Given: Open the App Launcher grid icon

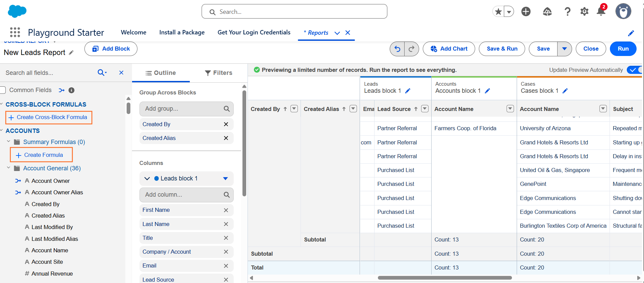Looking at the screenshot, I should point(15,32).
